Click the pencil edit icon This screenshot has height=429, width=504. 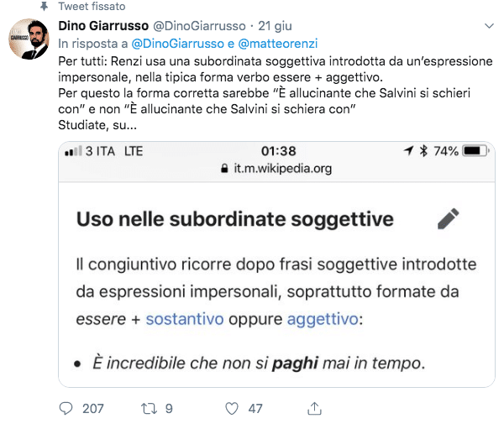pyautogui.click(x=449, y=218)
